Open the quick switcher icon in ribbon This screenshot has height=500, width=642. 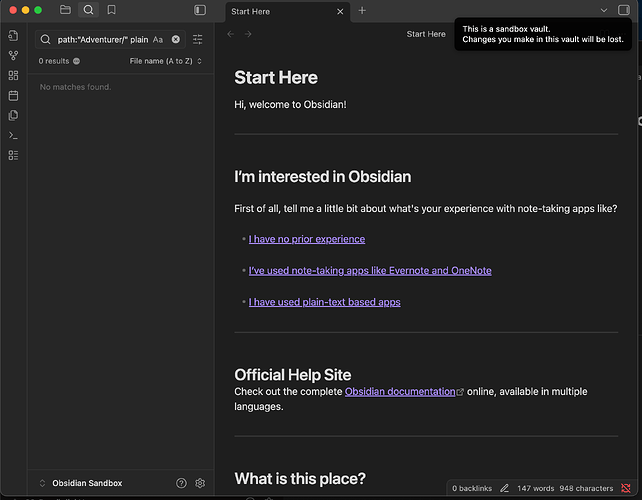click(13, 36)
